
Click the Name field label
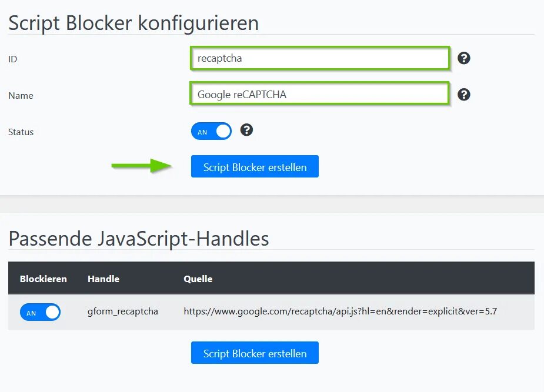pyautogui.click(x=21, y=95)
